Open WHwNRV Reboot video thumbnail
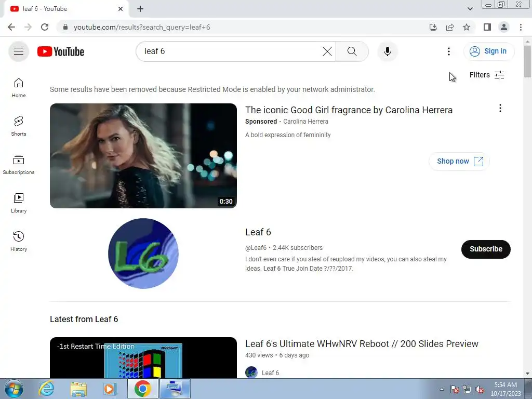This screenshot has height=399, width=532. click(x=143, y=357)
